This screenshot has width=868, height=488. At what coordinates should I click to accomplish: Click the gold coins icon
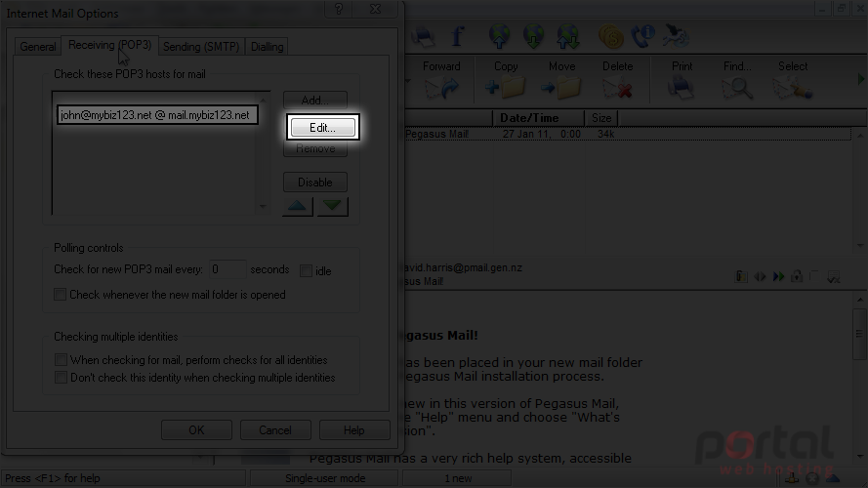click(611, 37)
